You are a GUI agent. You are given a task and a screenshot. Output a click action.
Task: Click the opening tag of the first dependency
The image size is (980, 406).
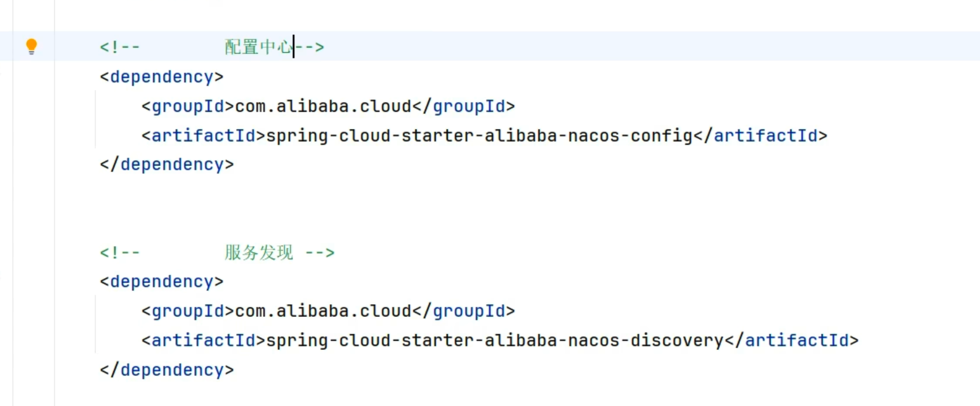tap(161, 77)
